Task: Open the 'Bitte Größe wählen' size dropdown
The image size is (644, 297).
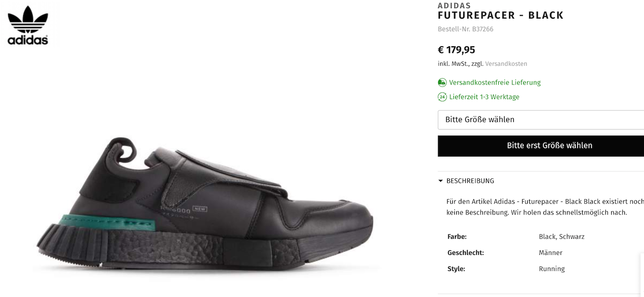Action: pyautogui.click(x=540, y=120)
